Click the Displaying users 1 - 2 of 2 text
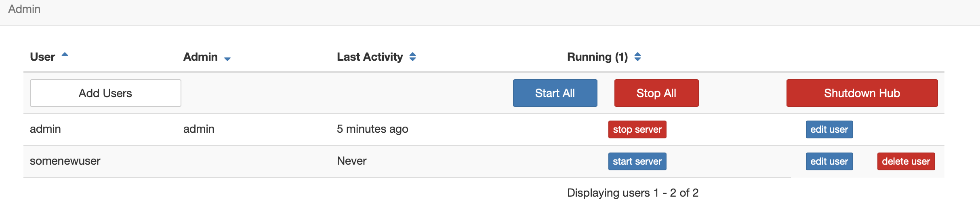980x212 pixels. [x=633, y=193]
